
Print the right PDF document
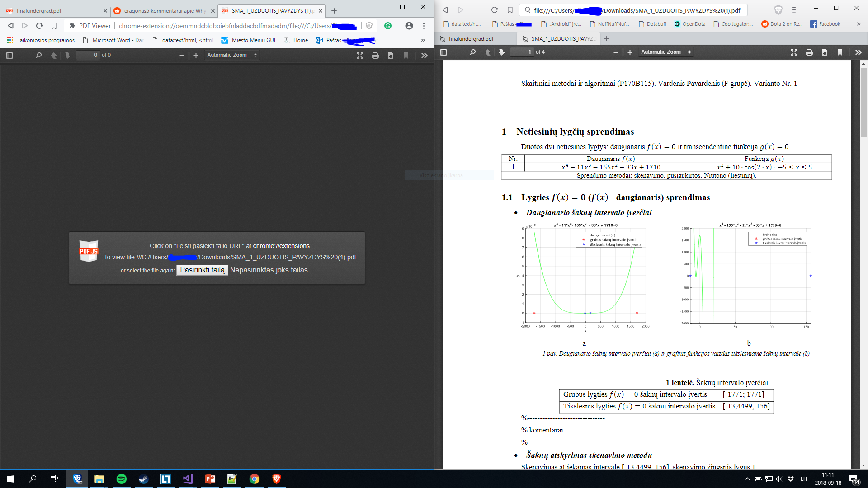coord(809,52)
